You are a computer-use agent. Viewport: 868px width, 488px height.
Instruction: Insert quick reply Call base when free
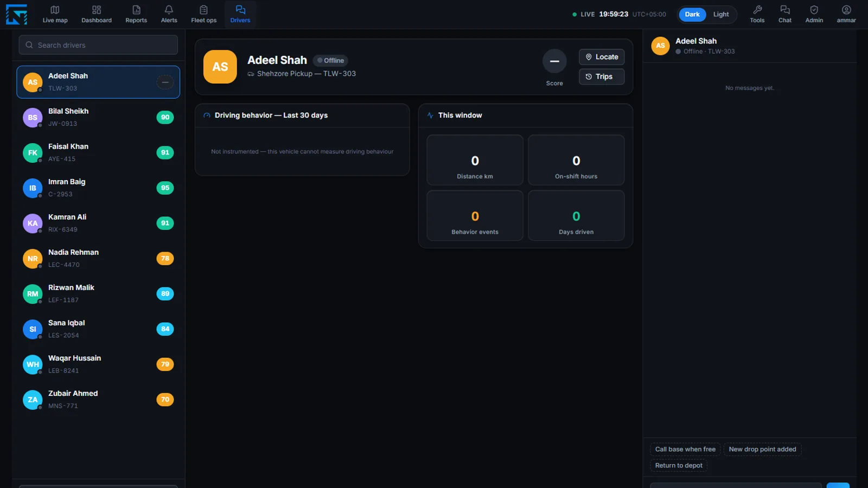pos(685,449)
